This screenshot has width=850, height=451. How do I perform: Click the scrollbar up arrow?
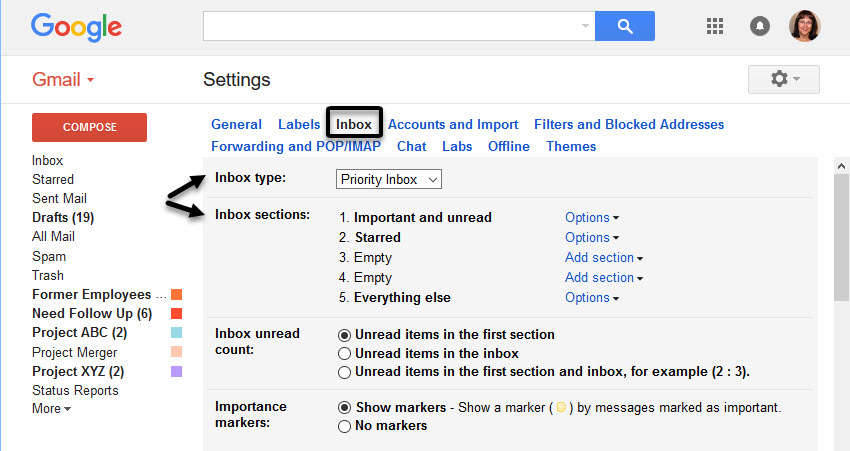point(841,166)
